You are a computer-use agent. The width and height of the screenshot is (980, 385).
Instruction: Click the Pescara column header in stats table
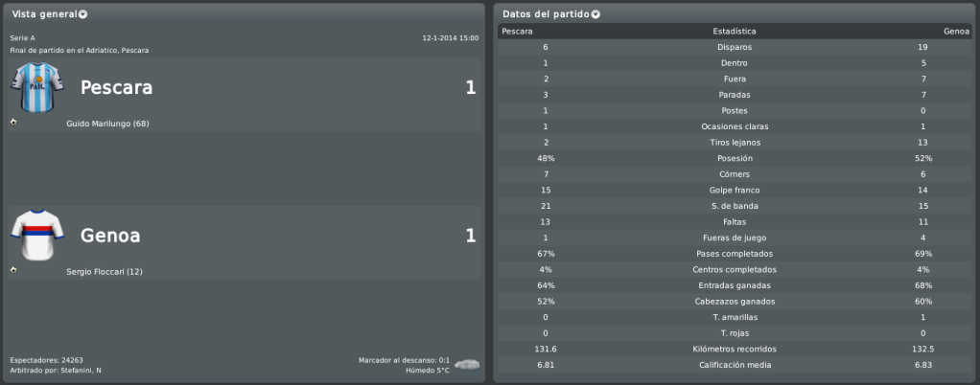[517, 32]
